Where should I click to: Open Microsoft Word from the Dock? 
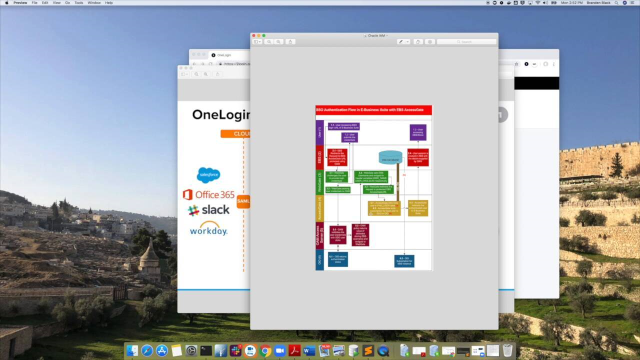click(309, 350)
